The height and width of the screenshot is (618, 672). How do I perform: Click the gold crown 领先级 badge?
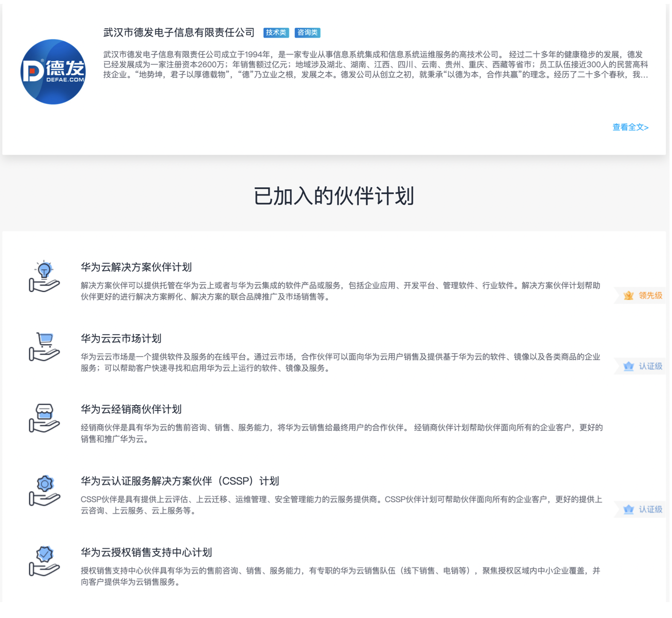pyautogui.click(x=642, y=296)
